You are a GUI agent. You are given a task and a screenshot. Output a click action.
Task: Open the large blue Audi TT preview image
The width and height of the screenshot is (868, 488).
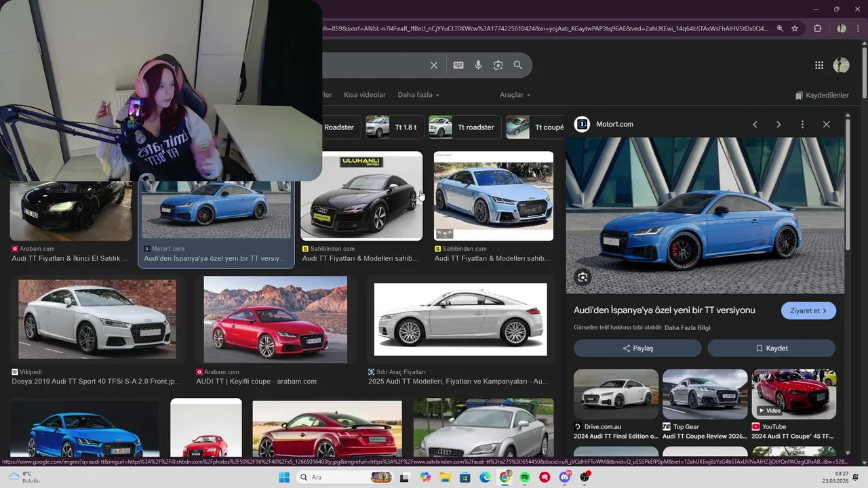click(705, 216)
